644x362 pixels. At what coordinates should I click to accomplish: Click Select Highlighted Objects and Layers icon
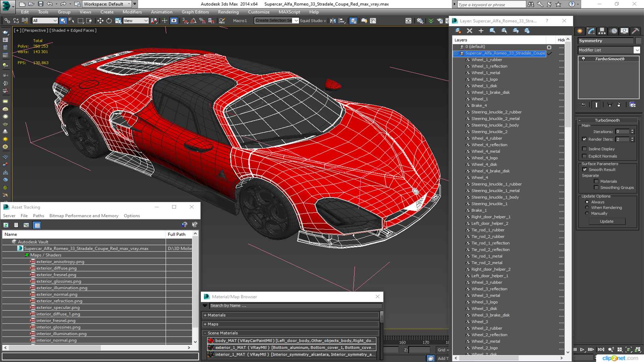pos(492,31)
